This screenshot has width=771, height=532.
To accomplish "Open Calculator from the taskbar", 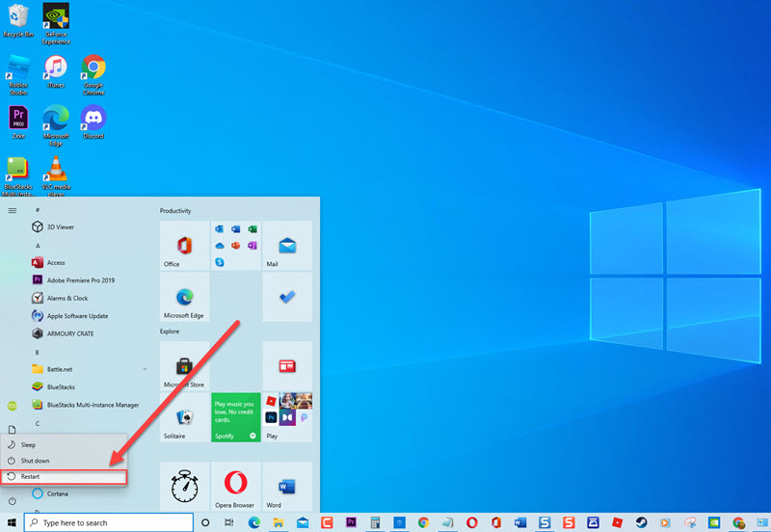I will coord(375,522).
